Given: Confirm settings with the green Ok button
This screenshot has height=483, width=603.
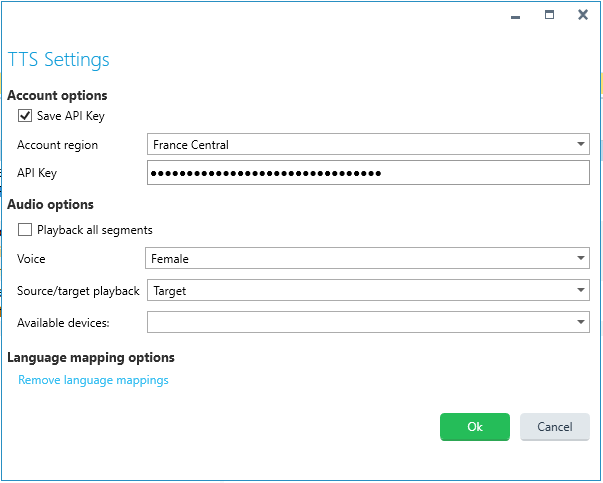Looking at the screenshot, I should click(x=475, y=426).
